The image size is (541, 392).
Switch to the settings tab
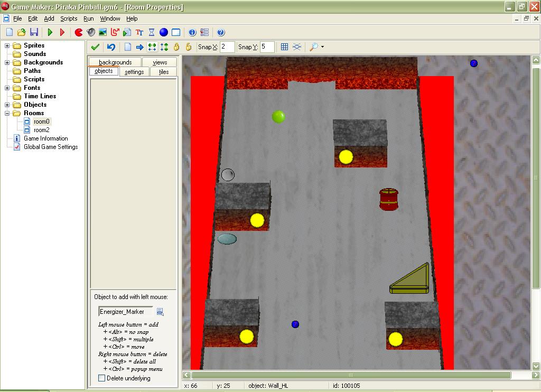[134, 71]
